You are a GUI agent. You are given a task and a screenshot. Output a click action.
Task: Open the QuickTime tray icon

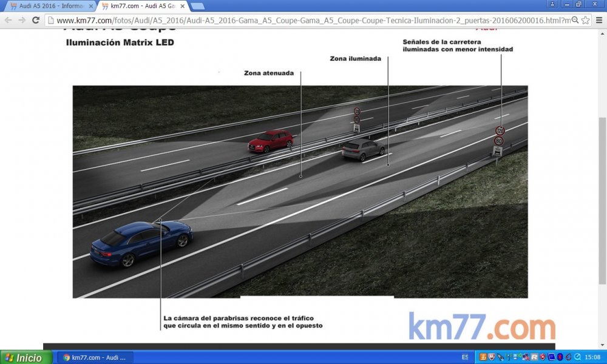[577, 357]
